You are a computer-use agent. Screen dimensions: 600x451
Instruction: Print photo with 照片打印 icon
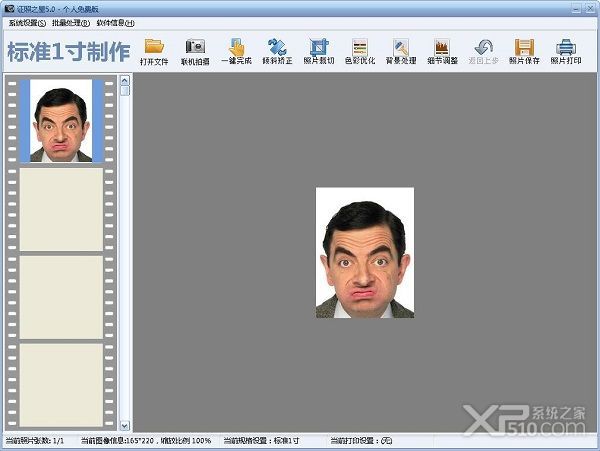[x=566, y=51]
